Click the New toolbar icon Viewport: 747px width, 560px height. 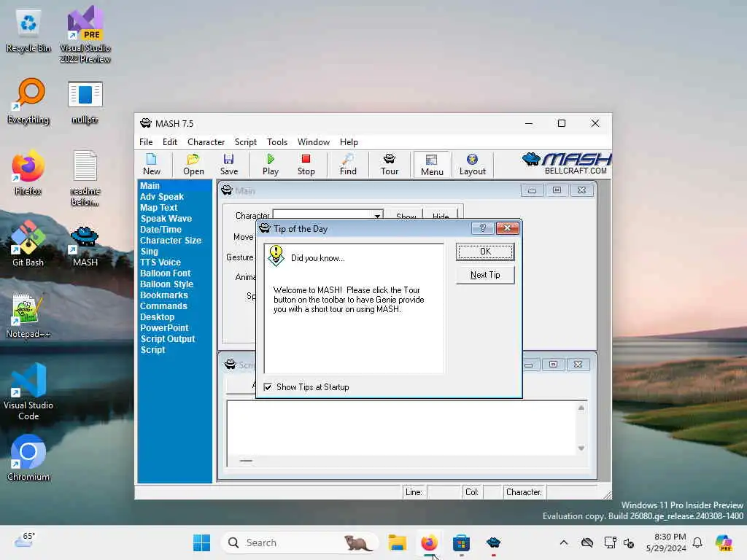[x=152, y=165]
